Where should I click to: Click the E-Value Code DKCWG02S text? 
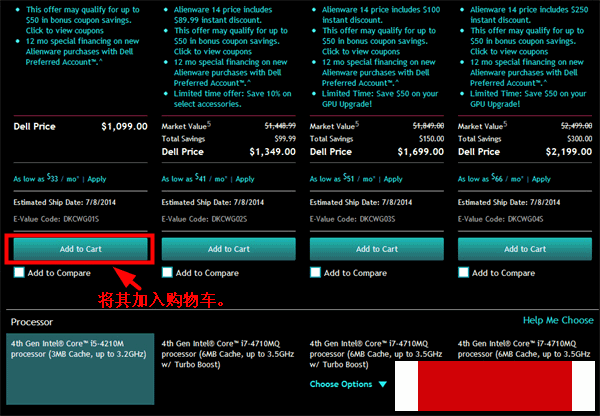pyautogui.click(x=204, y=219)
